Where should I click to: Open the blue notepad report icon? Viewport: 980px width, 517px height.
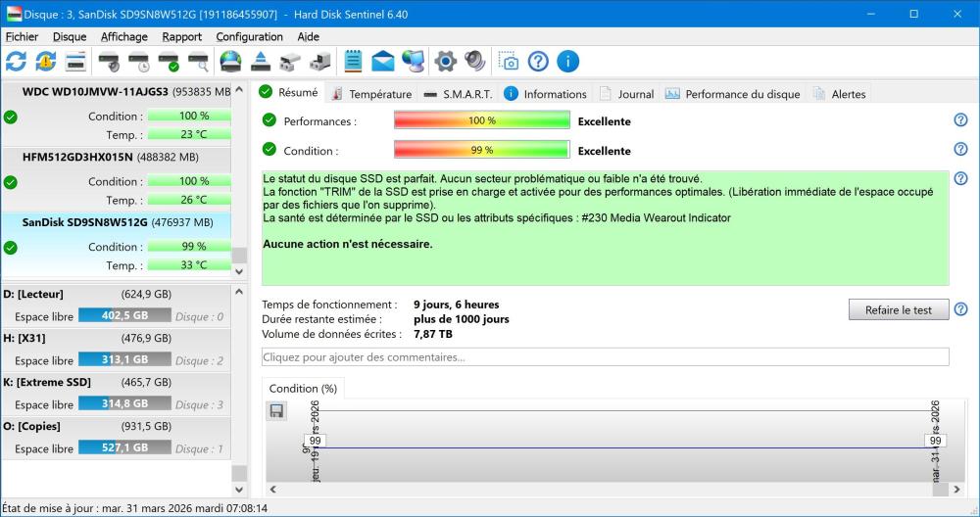tap(353, 61)
